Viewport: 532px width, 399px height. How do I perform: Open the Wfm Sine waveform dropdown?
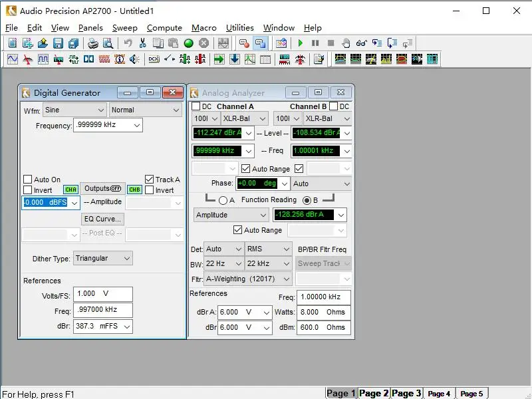pos(75,110)
